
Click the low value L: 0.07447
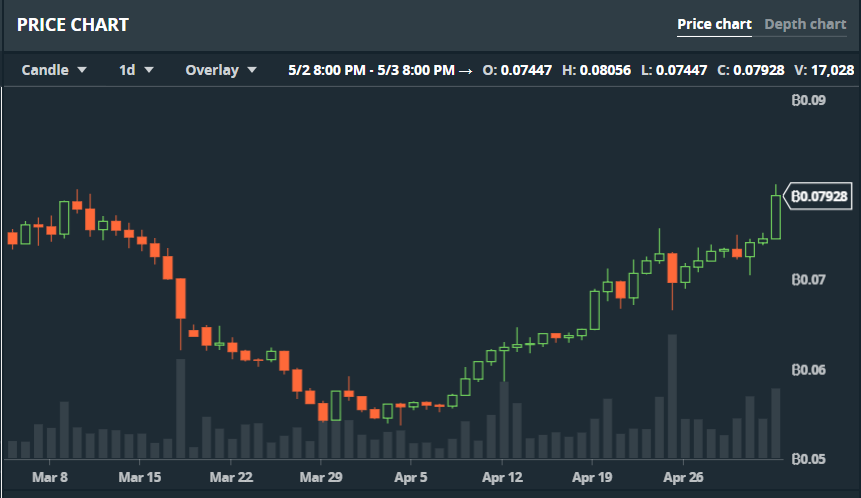(x=674, y=70)
